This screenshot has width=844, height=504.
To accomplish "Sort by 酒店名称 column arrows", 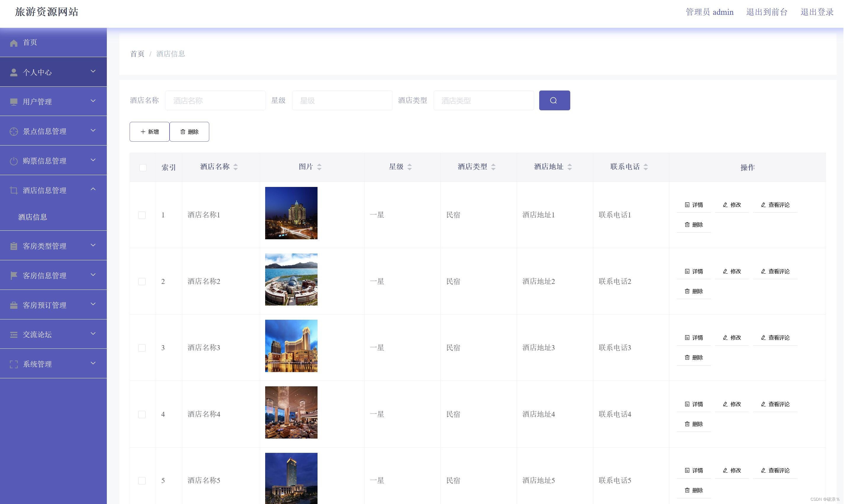I will [236, 167].
